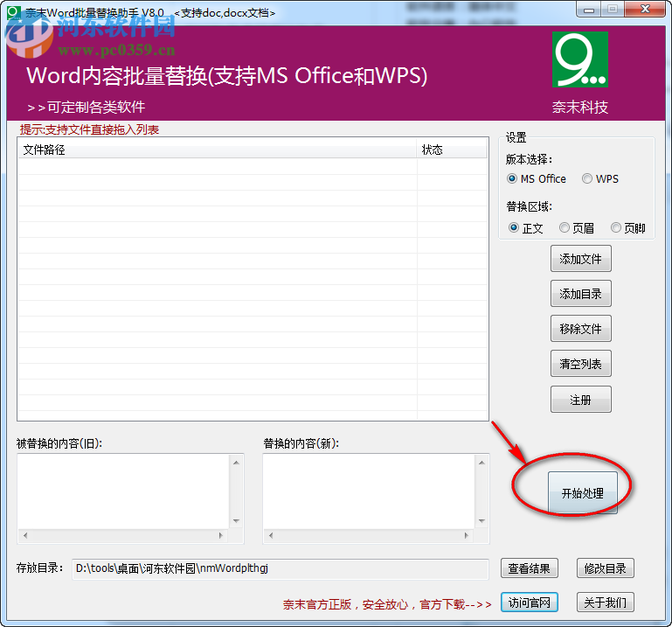This screenshot has height=627, width=672.
Task: Click the 文件路径 column header
Action: 218,150
